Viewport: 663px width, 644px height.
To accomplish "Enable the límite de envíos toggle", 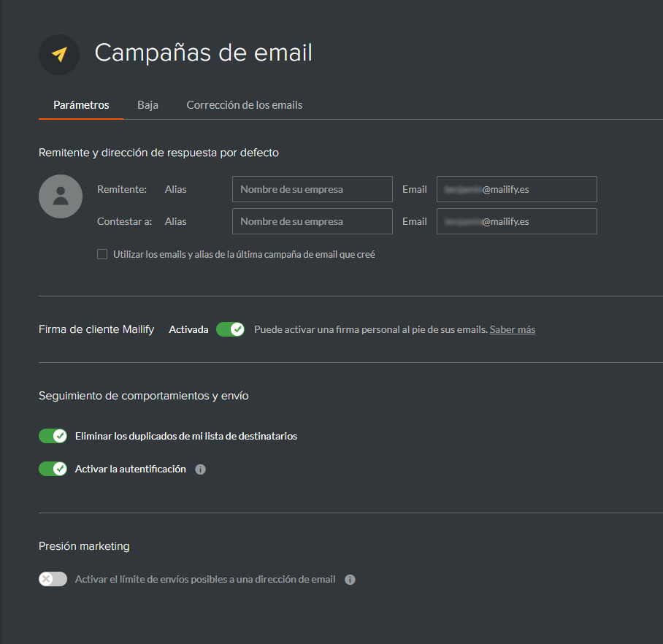I will [x=53, y=579].
